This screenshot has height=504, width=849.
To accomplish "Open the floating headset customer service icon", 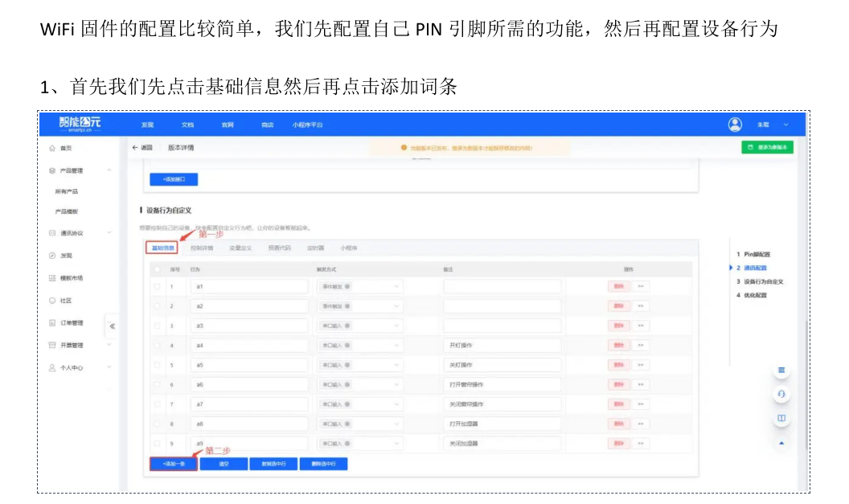I will click(781, 394).
